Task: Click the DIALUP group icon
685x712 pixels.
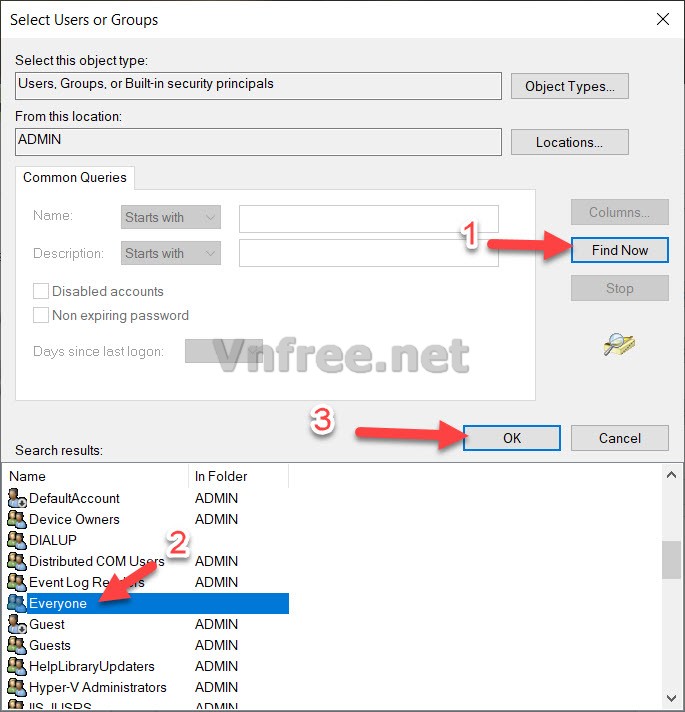Action: click(x=17, y=540)
